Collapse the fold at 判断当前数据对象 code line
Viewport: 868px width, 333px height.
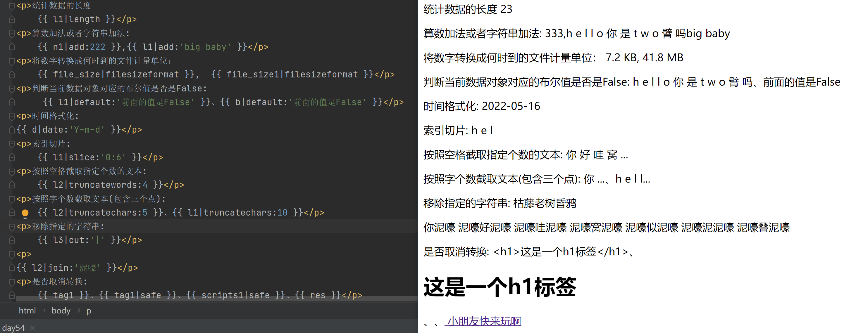pos(12,89)
